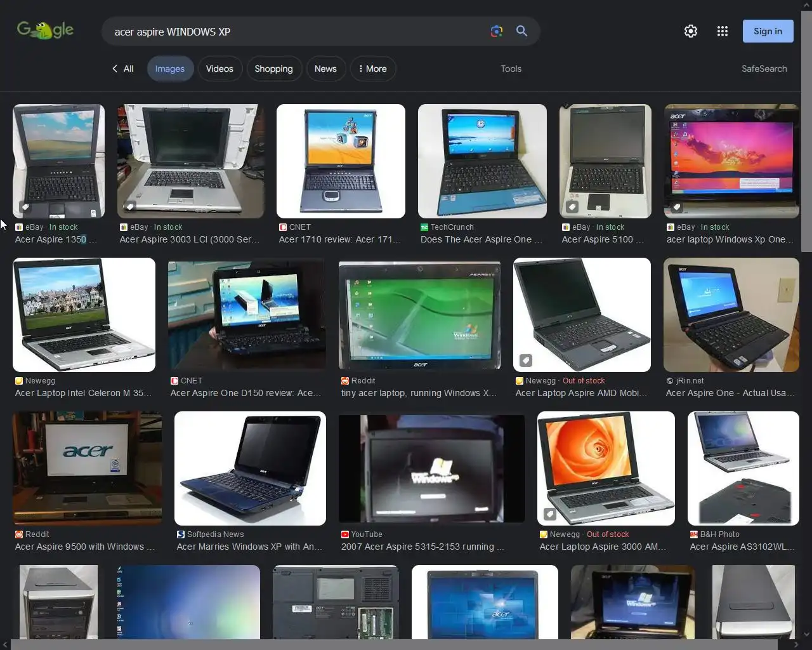Open Acer Marries Windows XP Softpedia link
The image size is (812, 650).
[x=249, y=547]
